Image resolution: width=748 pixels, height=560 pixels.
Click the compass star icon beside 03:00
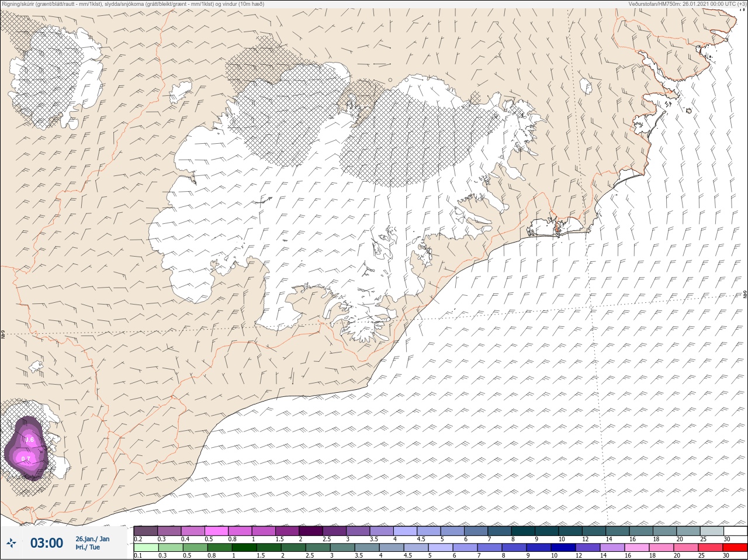pyautogui.click(x=12, y=544)
